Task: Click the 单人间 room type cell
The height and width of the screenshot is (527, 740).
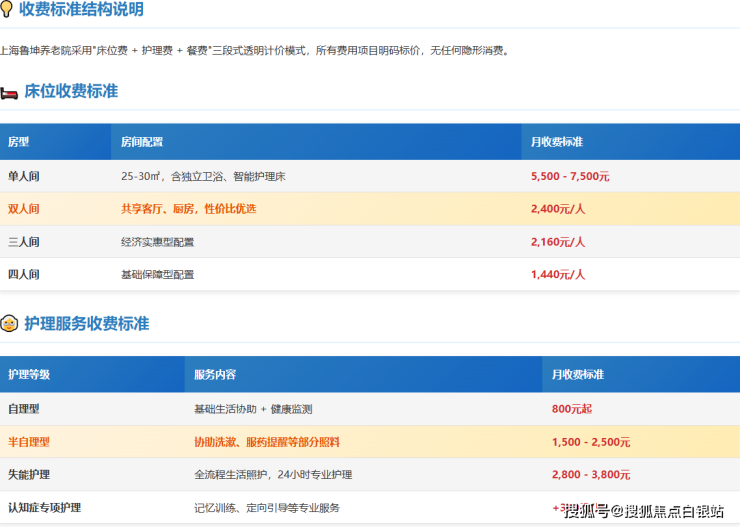Action: 24,176
